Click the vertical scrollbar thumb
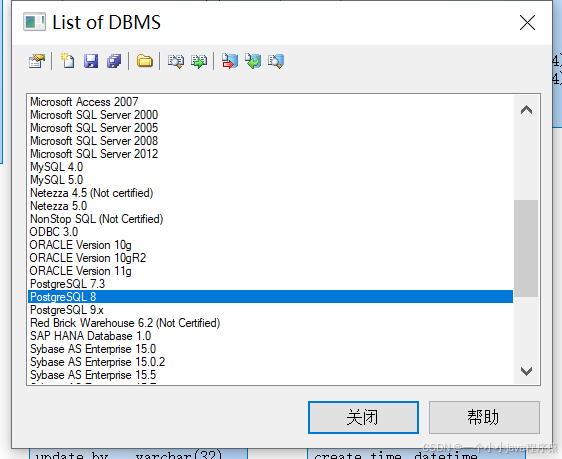Screen dimensions: 562x459 (x=526, y=248)
